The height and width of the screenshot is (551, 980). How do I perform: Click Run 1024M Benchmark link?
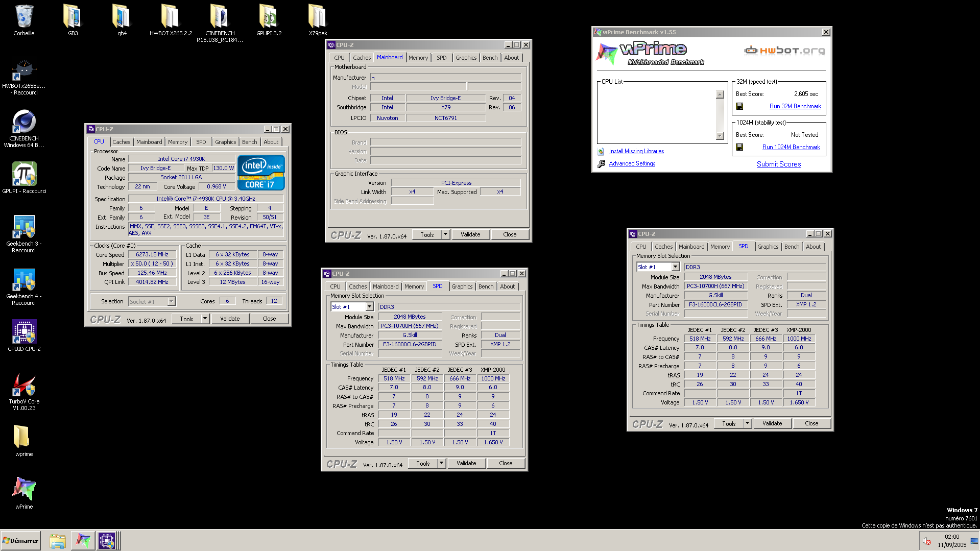point(791,147)
